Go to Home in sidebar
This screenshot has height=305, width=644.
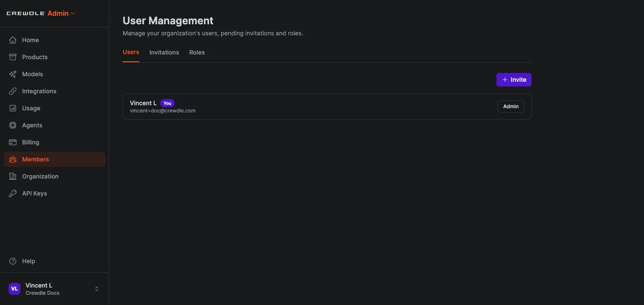point(54,40)
